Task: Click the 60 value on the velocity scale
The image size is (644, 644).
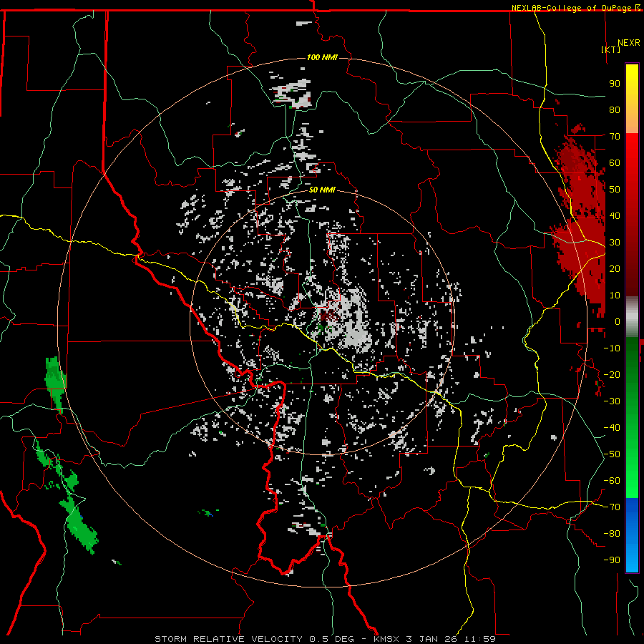Action: [615, 162]
